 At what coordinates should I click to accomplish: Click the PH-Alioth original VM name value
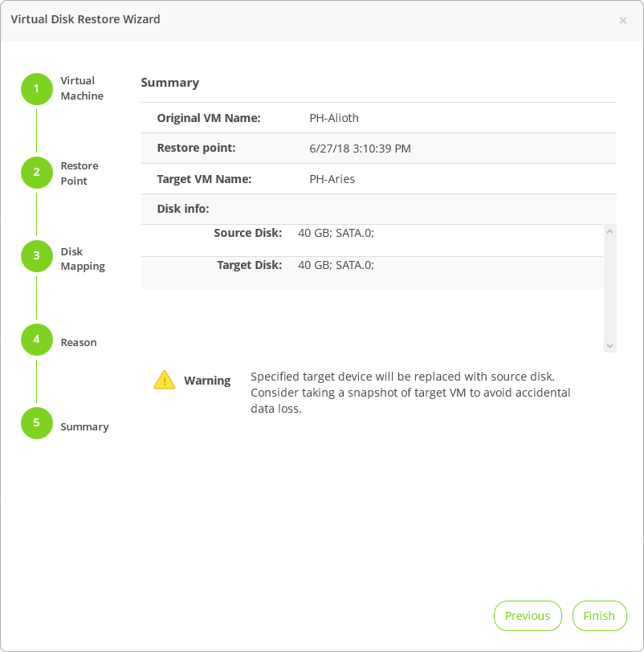tap(334, 118)
